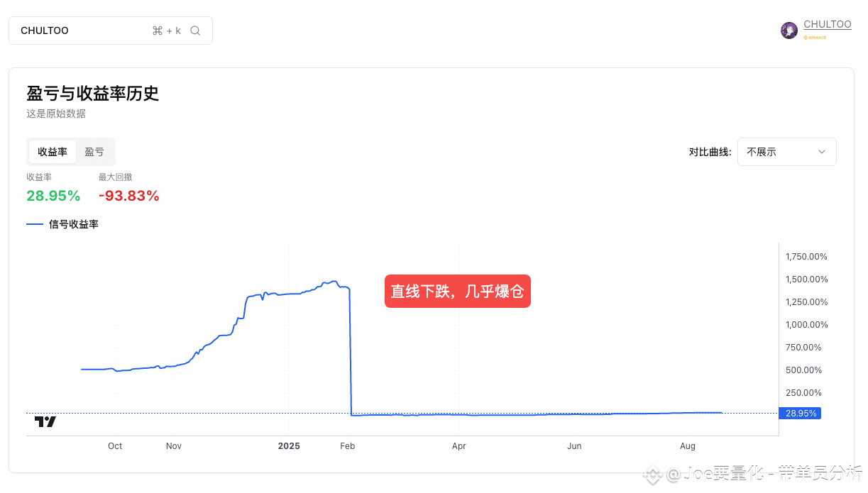Click the TradingView logo on chart
This screenshot has width=868, height=493.
(45, 421)
